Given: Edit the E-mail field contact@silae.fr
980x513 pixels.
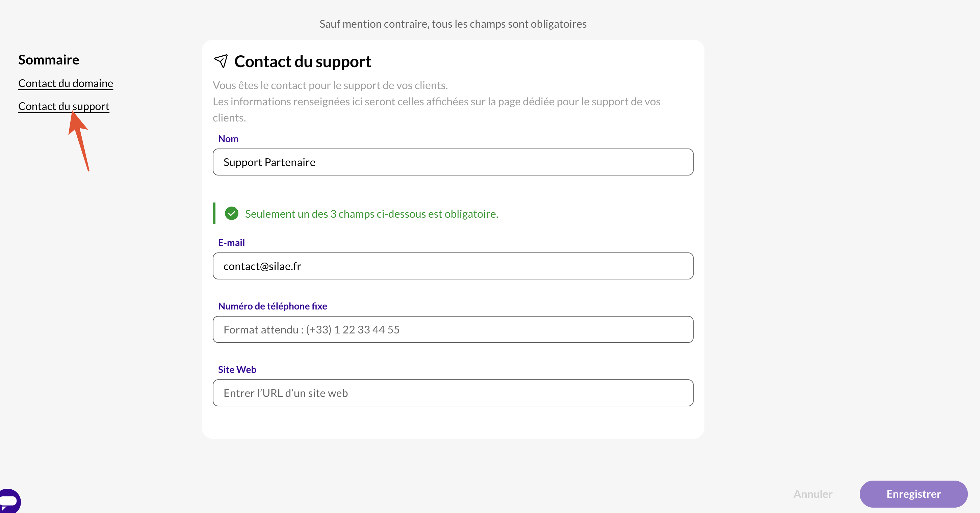Looking at the screenshot, I should coord(453,266).
